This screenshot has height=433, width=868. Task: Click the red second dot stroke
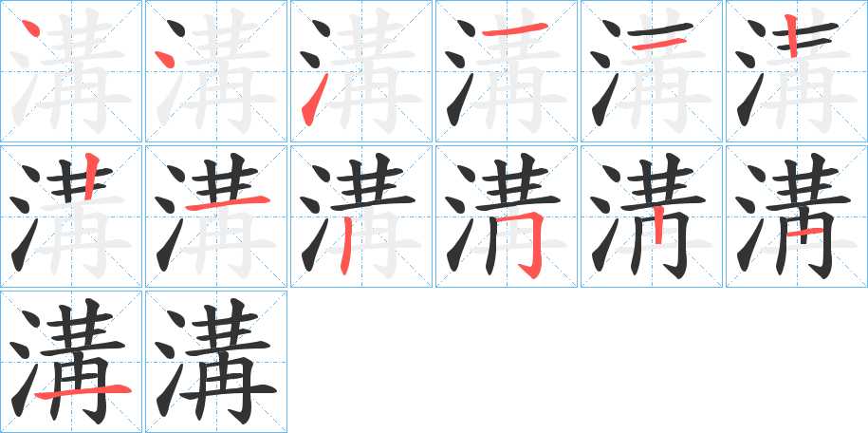pyautogui.click(x=164, y=59)
